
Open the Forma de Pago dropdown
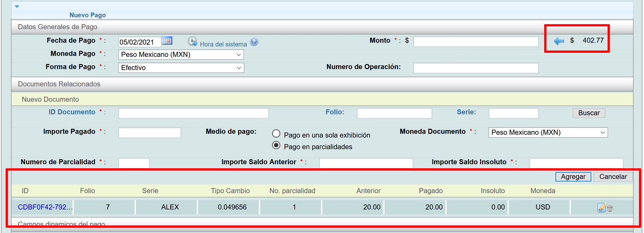(181, 68)
